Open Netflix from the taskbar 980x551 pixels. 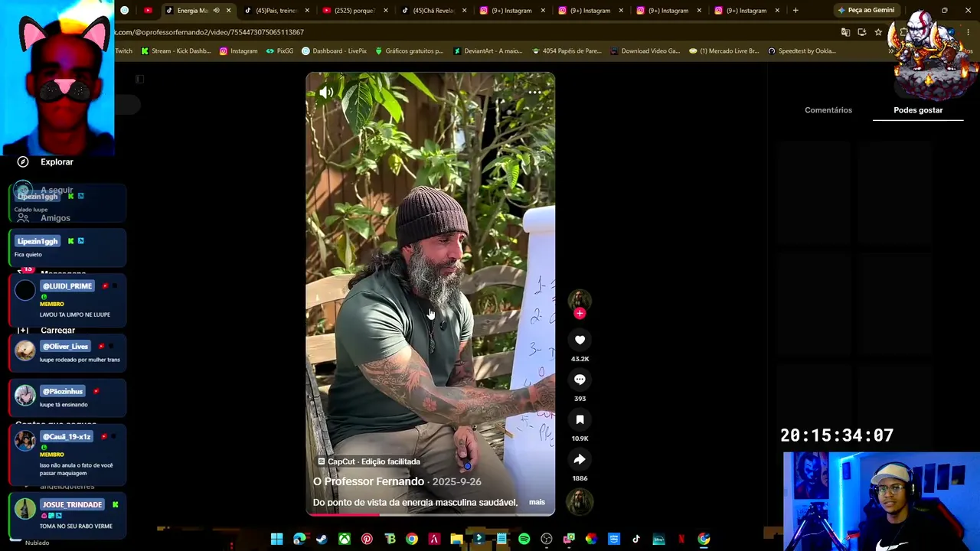(681, 539)
